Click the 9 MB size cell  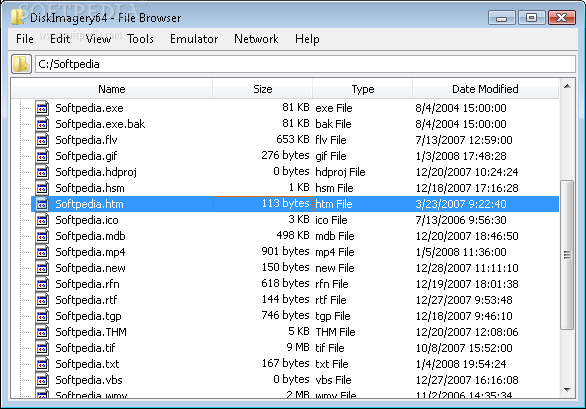pyautogui.click(x=298, y=347)
